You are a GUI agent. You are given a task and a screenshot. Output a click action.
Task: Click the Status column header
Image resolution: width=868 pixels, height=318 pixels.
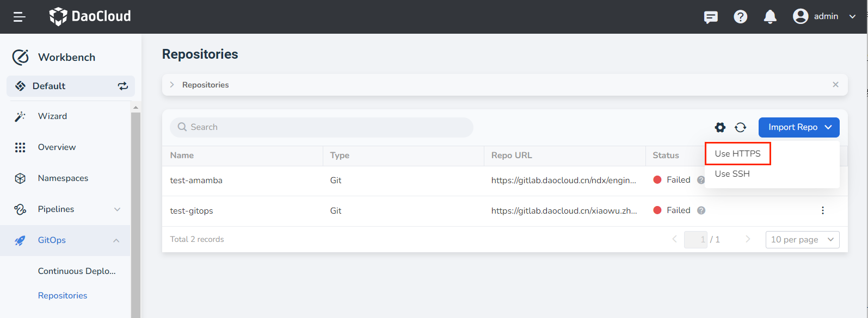pyautogui.click(x=666, y=155)
